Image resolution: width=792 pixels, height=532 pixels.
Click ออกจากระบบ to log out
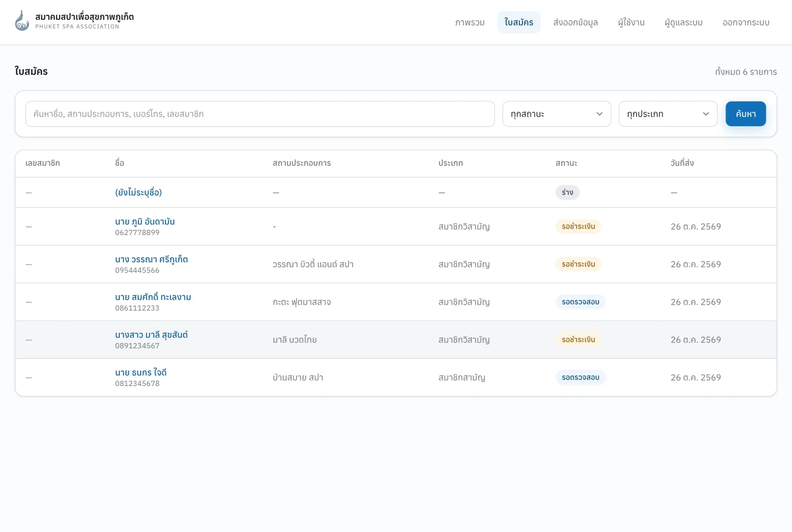(746, 22)
